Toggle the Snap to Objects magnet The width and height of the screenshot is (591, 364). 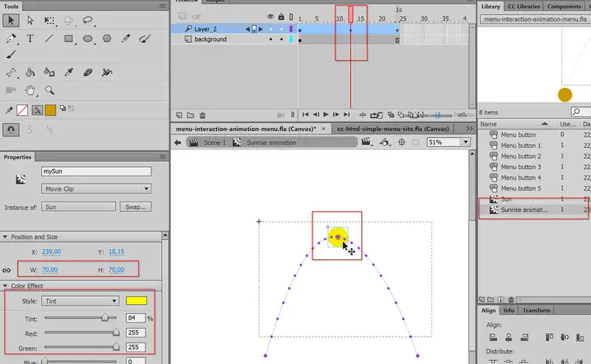click(x=11, y=128)
